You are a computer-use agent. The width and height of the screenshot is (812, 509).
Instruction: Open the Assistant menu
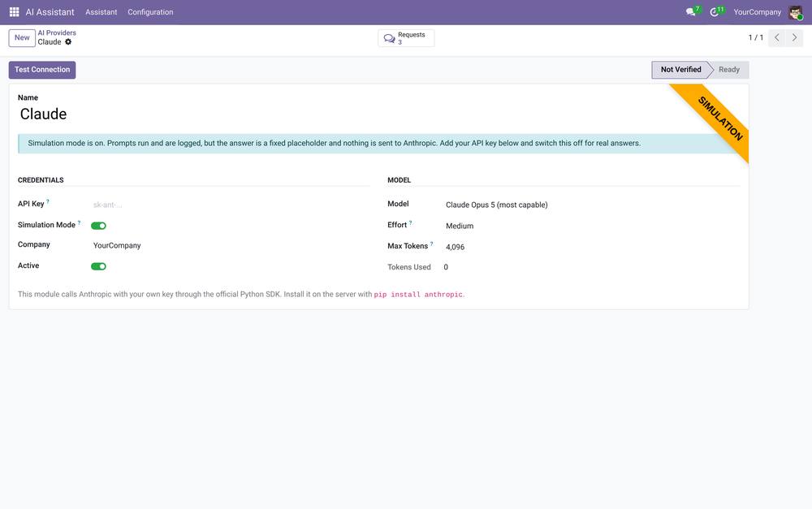click(x=101, y=12)
